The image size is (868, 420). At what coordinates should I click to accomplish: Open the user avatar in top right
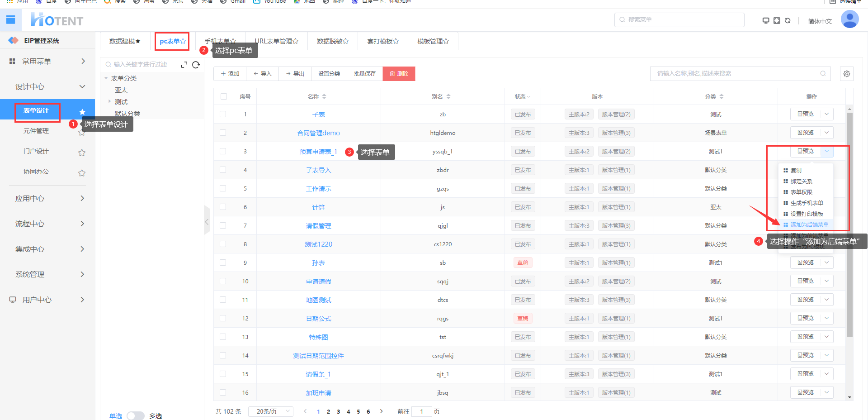(x=849, y=19)
